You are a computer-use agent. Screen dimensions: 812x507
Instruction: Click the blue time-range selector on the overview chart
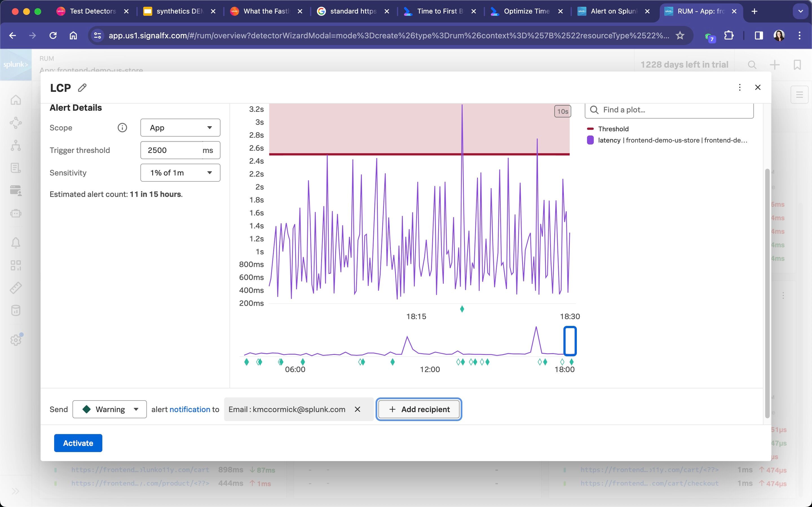click(570, 341)
